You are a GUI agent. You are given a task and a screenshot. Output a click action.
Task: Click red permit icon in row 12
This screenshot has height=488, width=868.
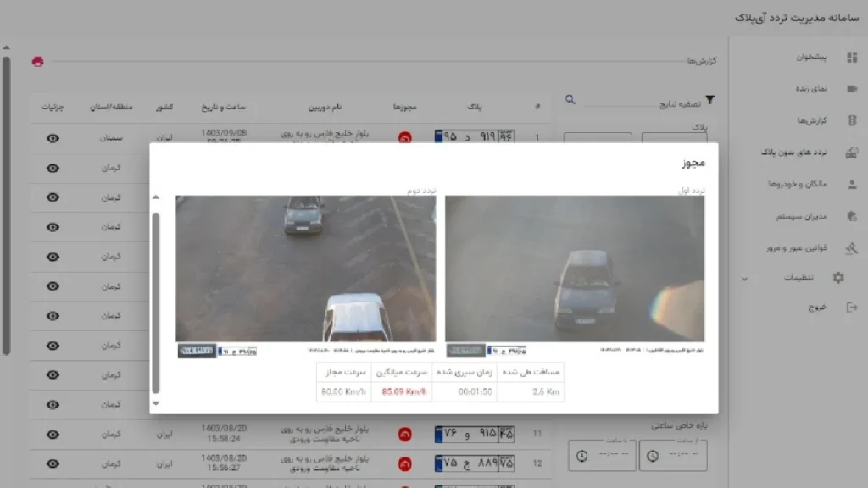click(x=404, y=463)
